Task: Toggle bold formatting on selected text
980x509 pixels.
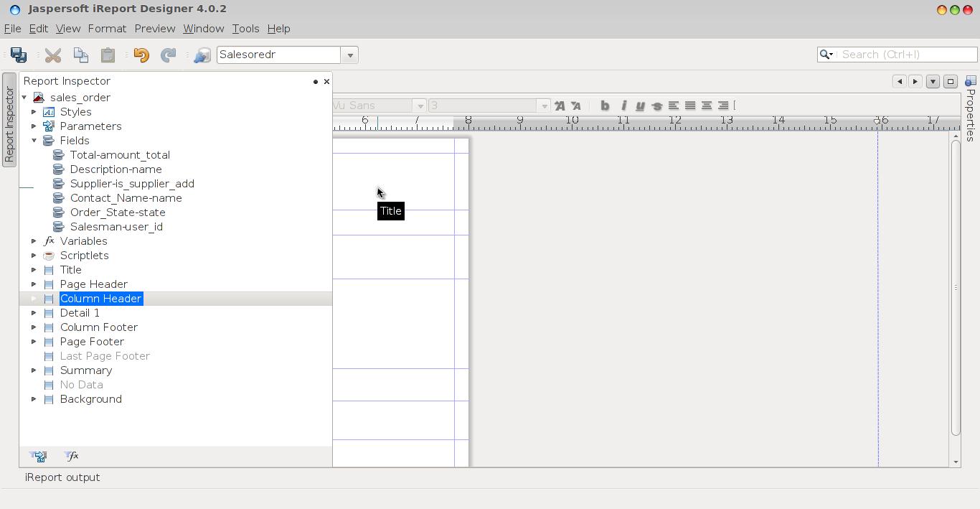Action: tap(605, 106)
